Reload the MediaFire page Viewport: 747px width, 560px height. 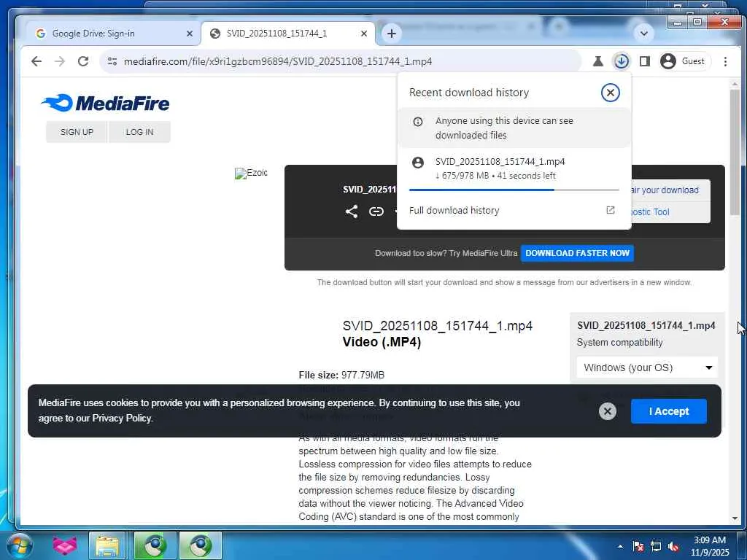83,61
